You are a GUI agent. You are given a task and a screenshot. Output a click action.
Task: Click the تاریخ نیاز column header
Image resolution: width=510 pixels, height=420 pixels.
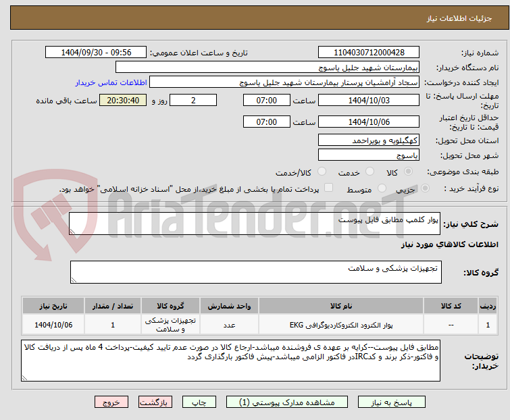coord(53,306)
